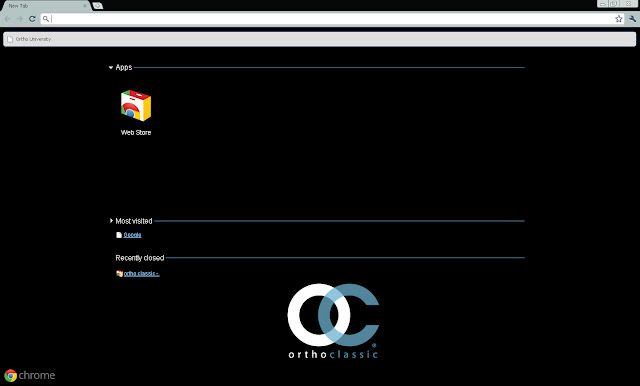Open the wrench settings menu
The height and width of the screenshot is (386, 640).
coord(632,19)
